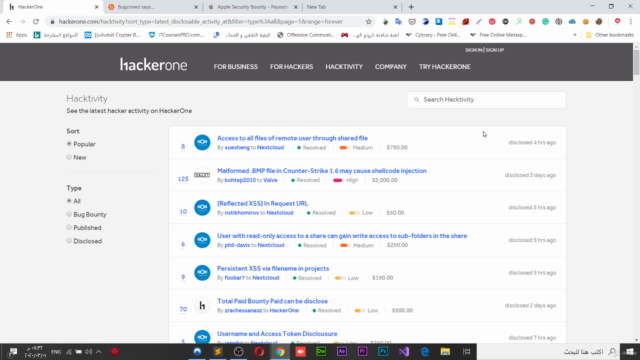This screenshot has height=360, width=640.
Task: Open Opera from the taskbar
Action: point(259,351)
